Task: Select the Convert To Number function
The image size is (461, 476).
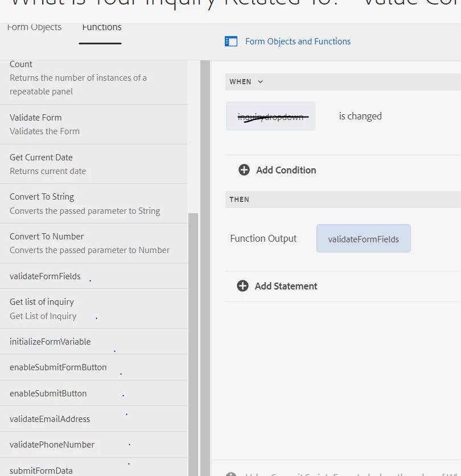Action: coord(93,243)
